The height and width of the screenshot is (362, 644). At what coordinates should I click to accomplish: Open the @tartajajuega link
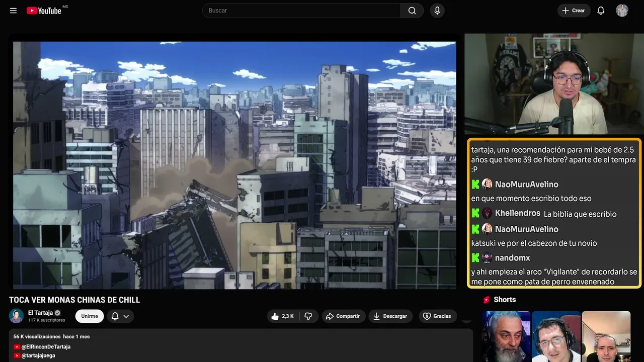click(x=38, y=355)
